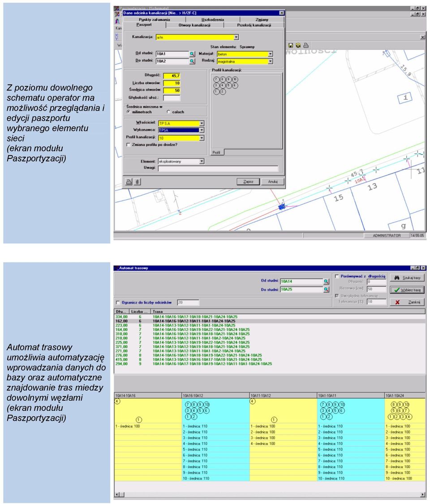Viewport: 430px width, 504px height.
Task: Click the magnifier icon beside Od studni 10A1
Action: tap(192, 54)
